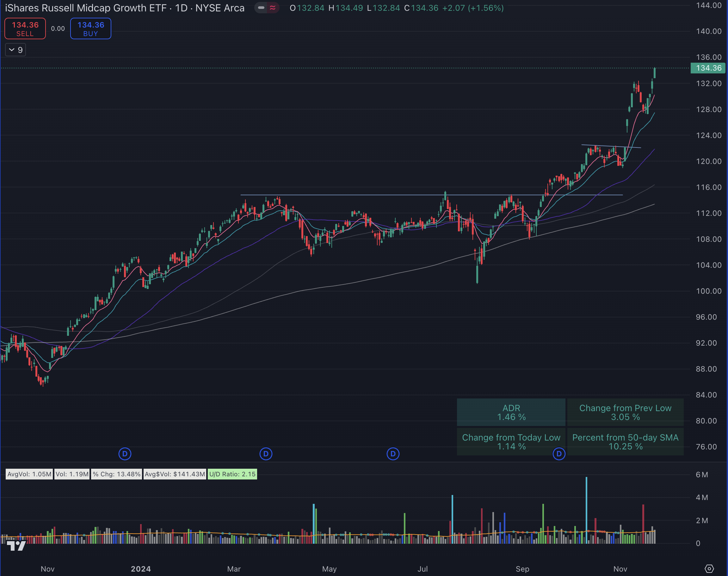Click the D dividend marker below March
Viewport: 728px width, 576px height.
pos(266,454)
